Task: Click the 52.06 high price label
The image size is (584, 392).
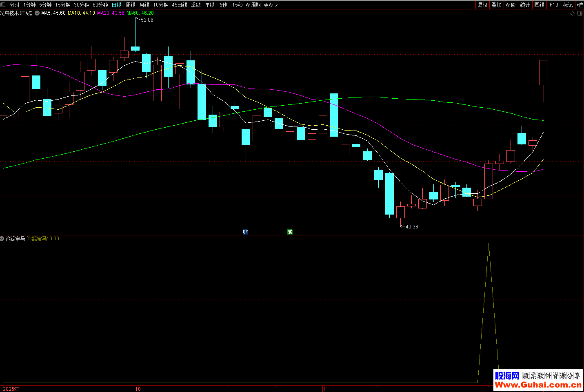Action: pyautogui.click(x=147, y=20)
